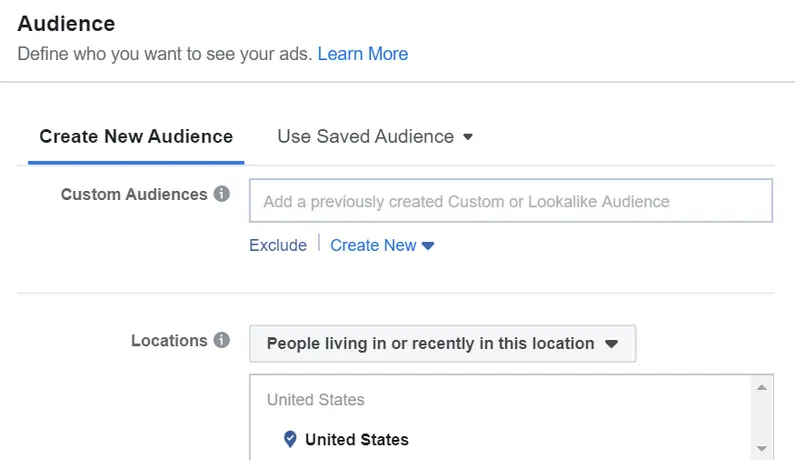Open the Create New menu link
Screen dimensions: 795x460
(x=373, y=245)
